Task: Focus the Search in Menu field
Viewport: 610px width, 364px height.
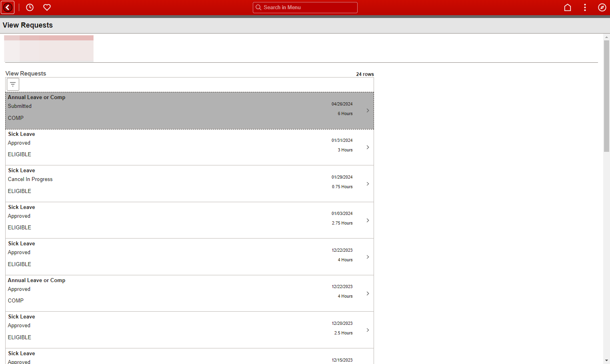Action: 305,7
